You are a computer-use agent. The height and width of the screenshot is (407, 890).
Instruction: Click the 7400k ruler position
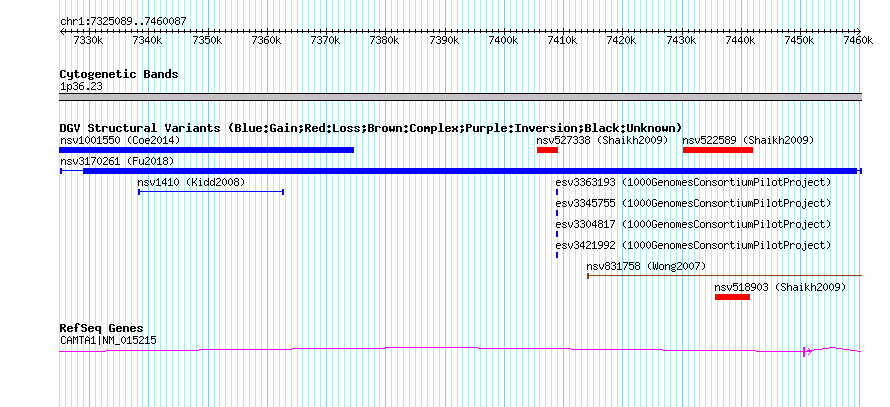(x=503, y=41)
